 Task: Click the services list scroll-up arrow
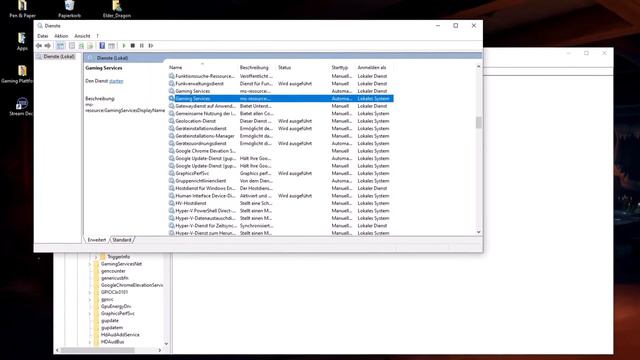478,66
